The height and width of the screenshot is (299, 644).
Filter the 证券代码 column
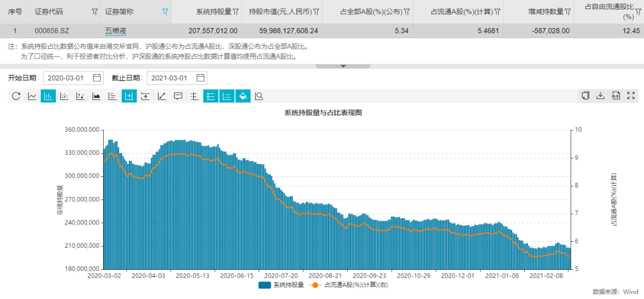pyautogui.click(x=95, y=12)
